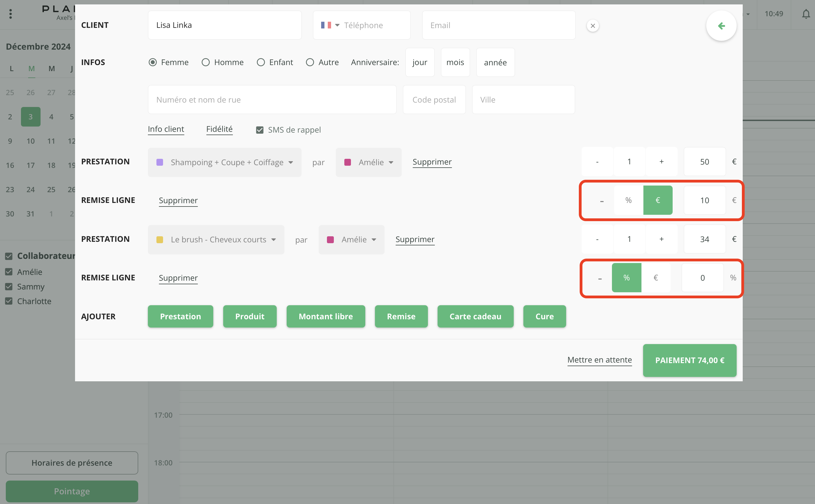Viewport: 815px width, 504px height.
Task: Select euro discount type on first remise
Action: coord(657,200)
